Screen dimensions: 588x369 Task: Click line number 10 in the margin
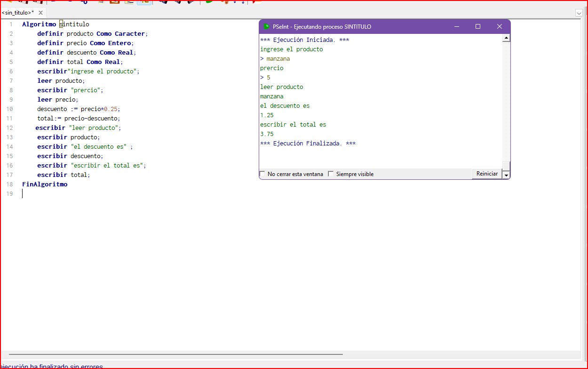10,109
